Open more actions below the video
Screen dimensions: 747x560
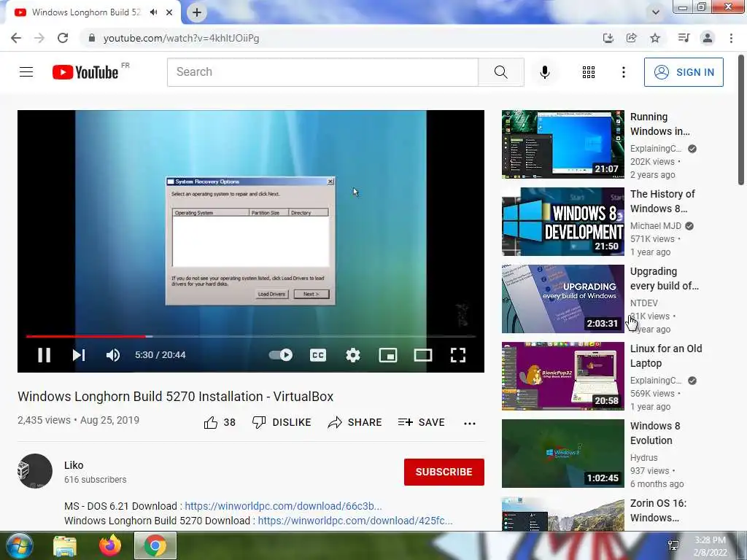470,424
